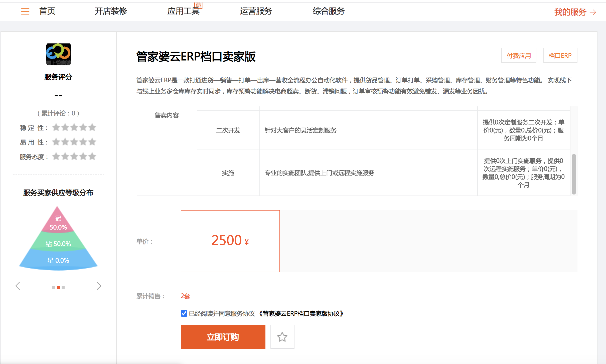Click the 累计评论:0 text

[58, 113]
